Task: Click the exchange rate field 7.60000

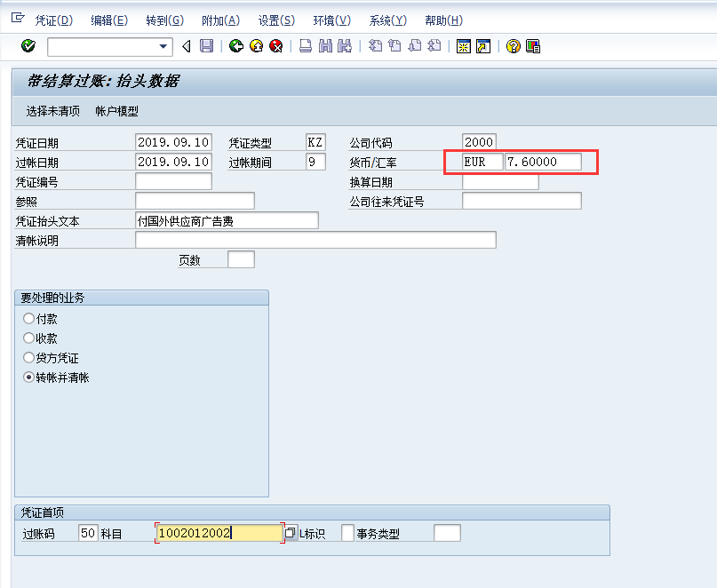Action: tap(543, 162)
